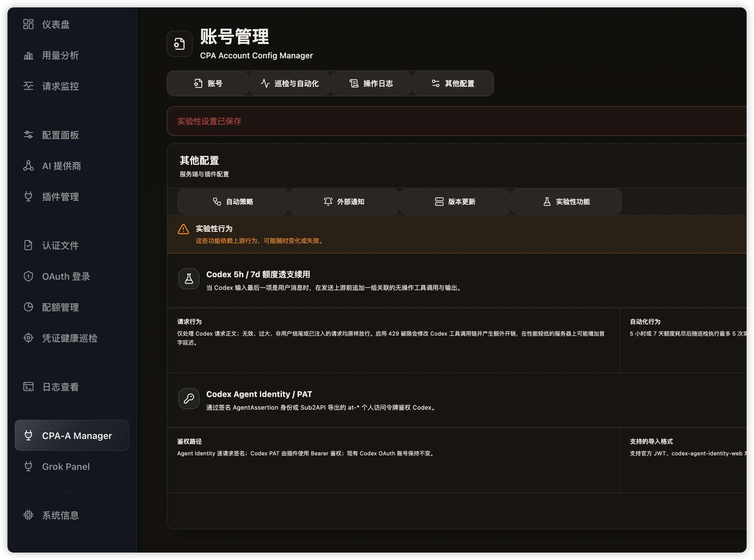
Task: Click the 鉴权路径 label
Action: (x=189, y=441)
